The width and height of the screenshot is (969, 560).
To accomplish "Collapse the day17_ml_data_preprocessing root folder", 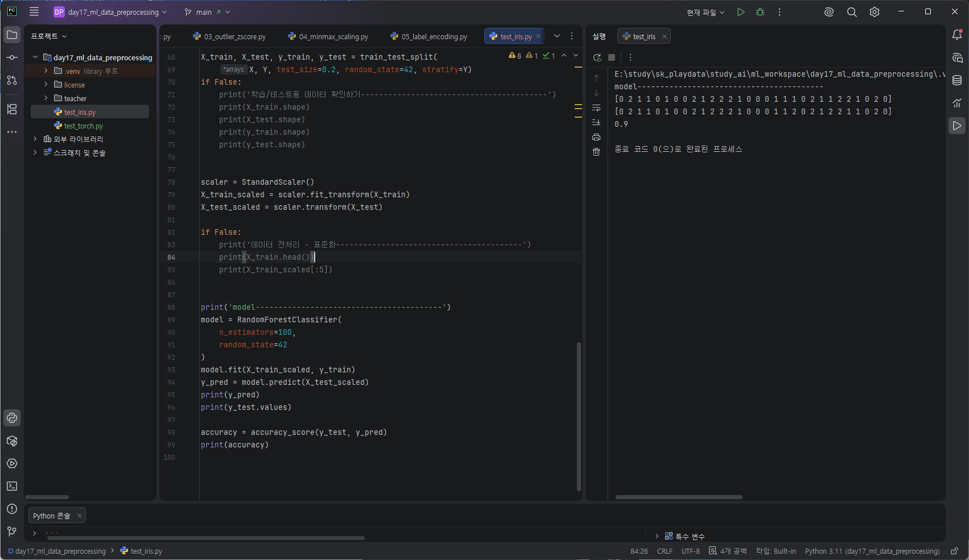I will click(35, 57).
